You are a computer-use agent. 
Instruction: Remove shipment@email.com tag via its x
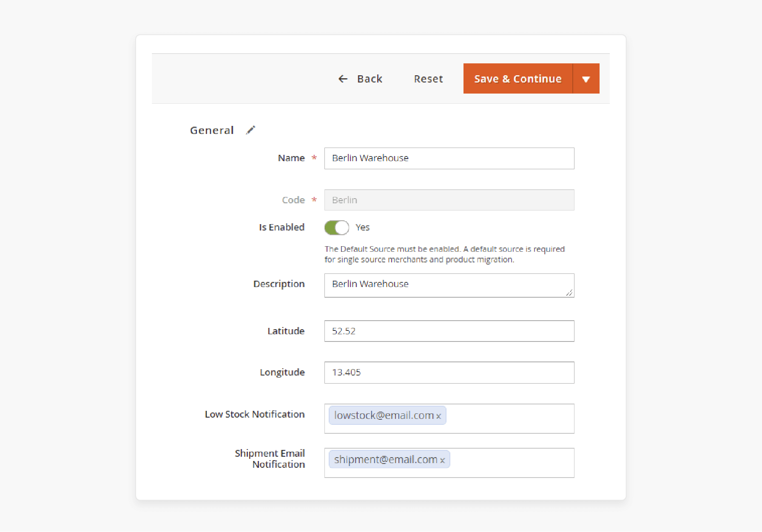click(442, 461)
